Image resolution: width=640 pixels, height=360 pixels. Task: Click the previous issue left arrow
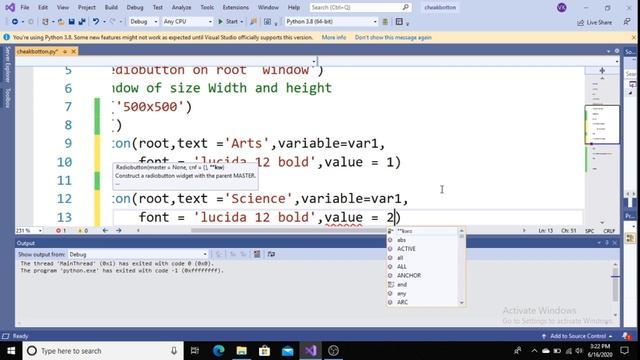pos(105,231)
